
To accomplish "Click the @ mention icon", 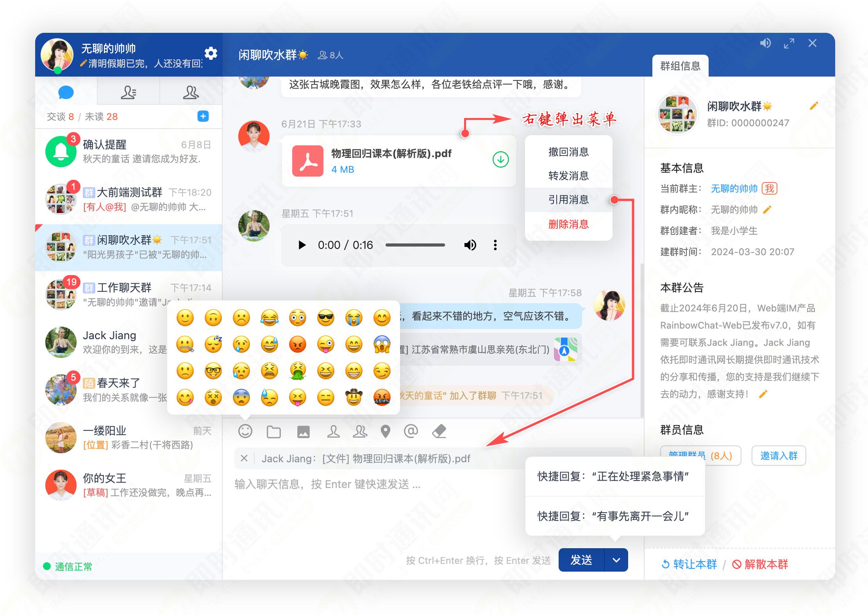I will click(411, 431).
